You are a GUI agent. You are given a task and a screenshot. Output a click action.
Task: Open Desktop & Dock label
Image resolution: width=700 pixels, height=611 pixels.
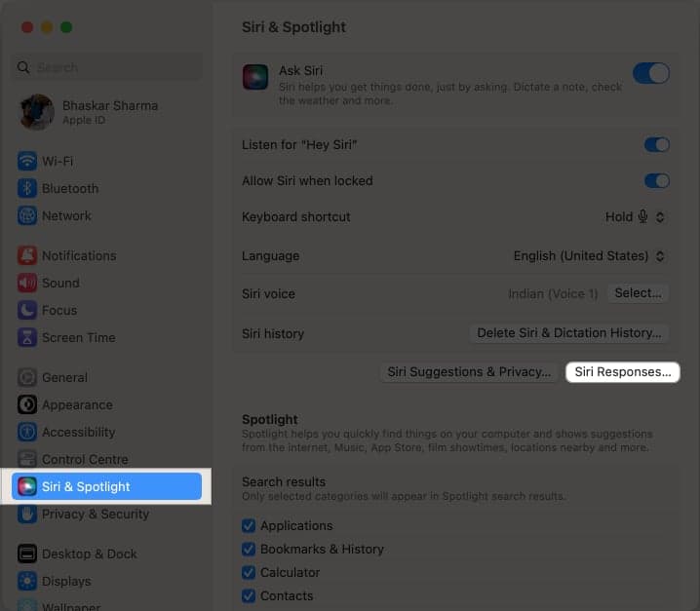[x=90, y=554]
